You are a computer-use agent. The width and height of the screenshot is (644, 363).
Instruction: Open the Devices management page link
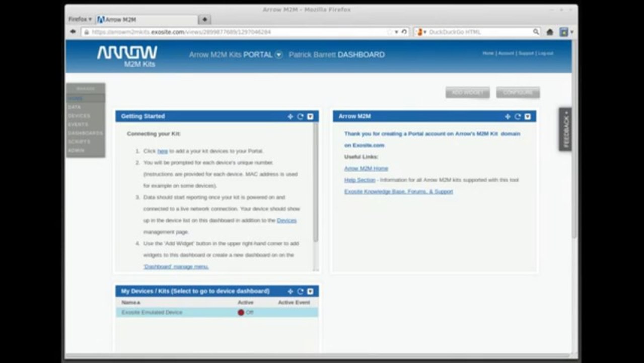tap(287, 220)
